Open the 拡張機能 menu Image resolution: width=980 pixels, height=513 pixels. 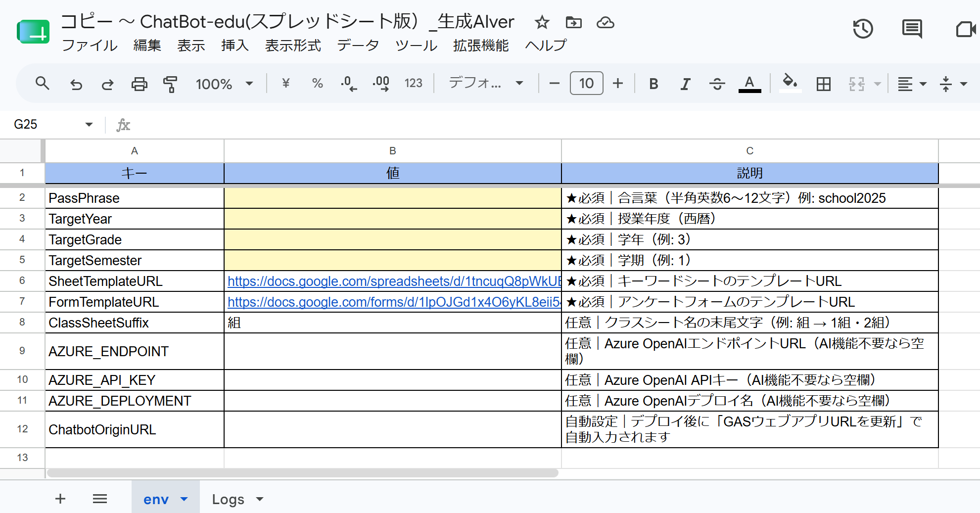pyautogui.click(x=481, y=46)
